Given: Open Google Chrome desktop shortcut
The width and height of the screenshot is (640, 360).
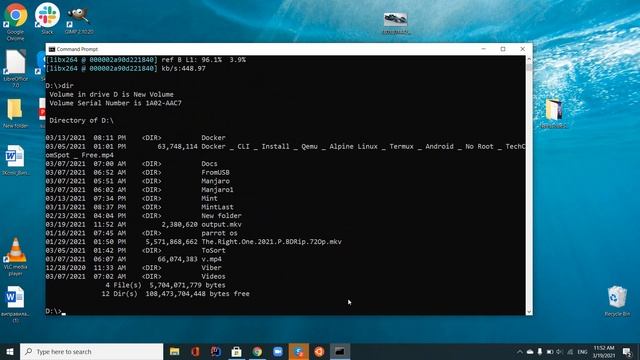Looking at the screenshot, I should (x=16, y=21).
